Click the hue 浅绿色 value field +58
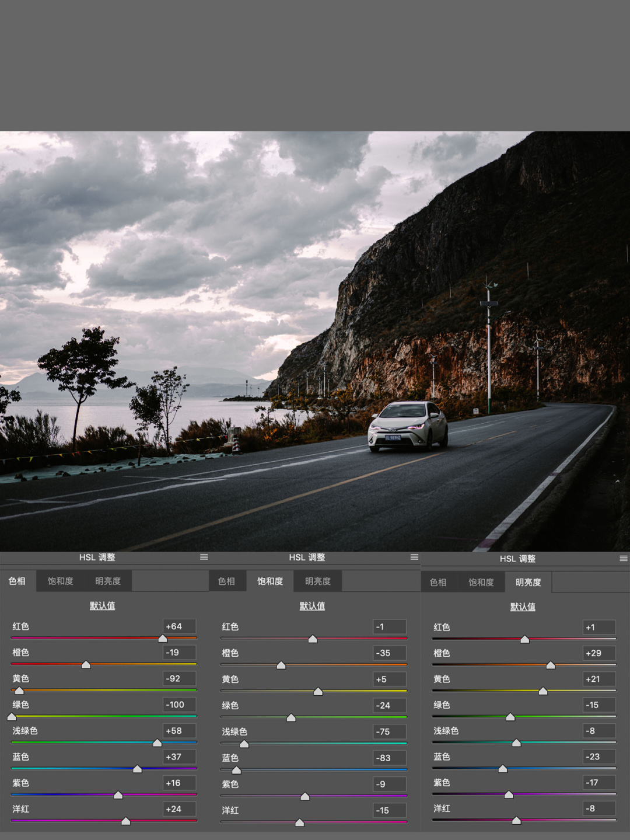This screenshot has width=630, height=840. coord(179,731)
